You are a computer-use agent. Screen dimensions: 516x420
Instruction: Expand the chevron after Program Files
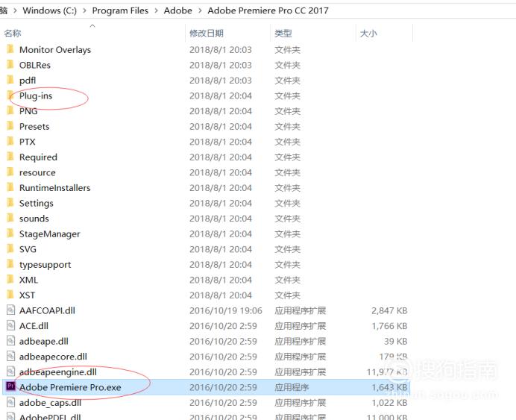coord(157,11)
